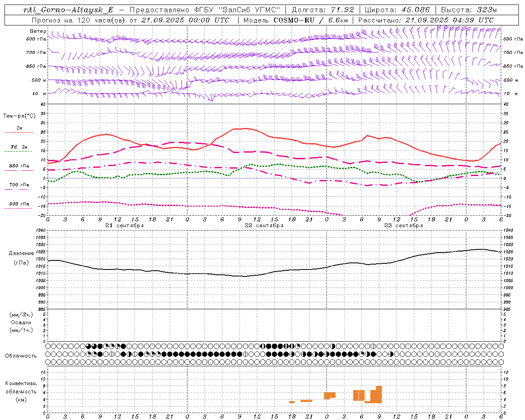This screenshot has width=525, height=420.
Task: Click the Конвективн. label of convective cloud chart
Action: [21, 383]
